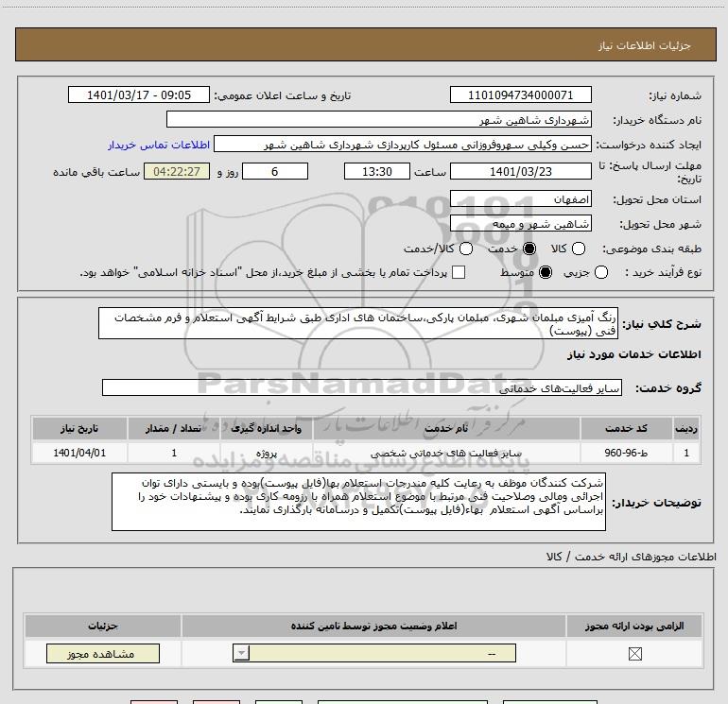Click the need number field 1101094734000071
728x704 pixels.
click(520, 94)
